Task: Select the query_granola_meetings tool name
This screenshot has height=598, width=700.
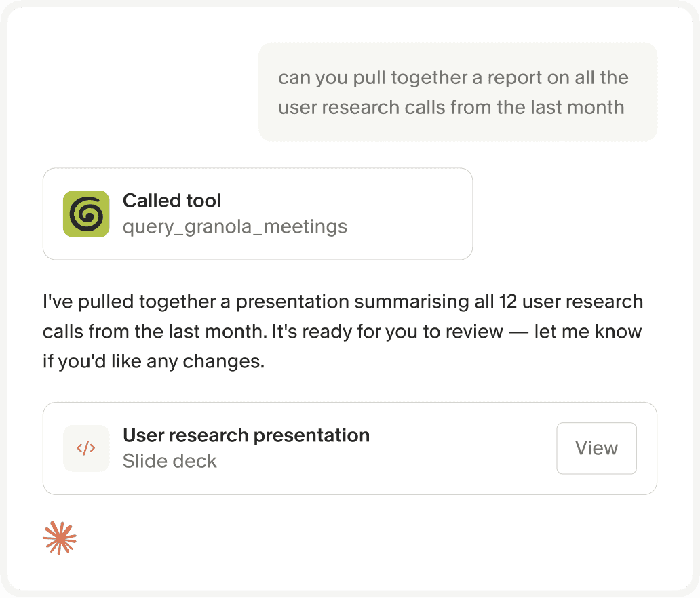Action: [x=235, y=226]
